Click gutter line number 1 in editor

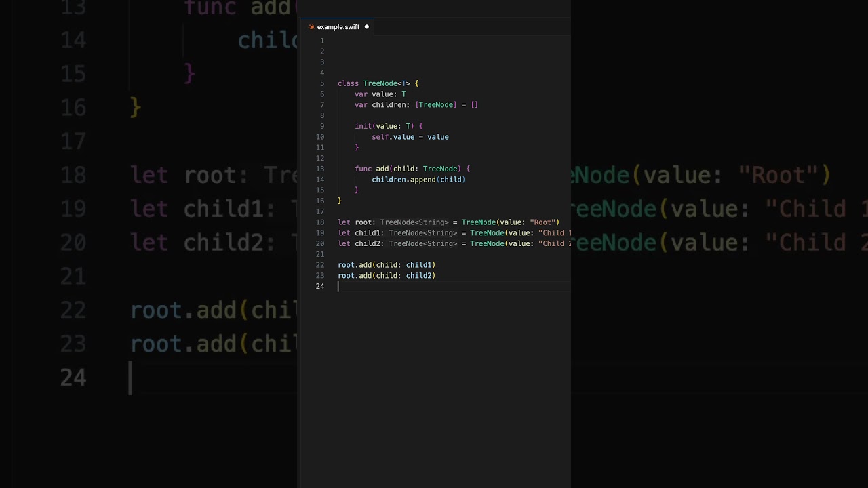point(322,41)
